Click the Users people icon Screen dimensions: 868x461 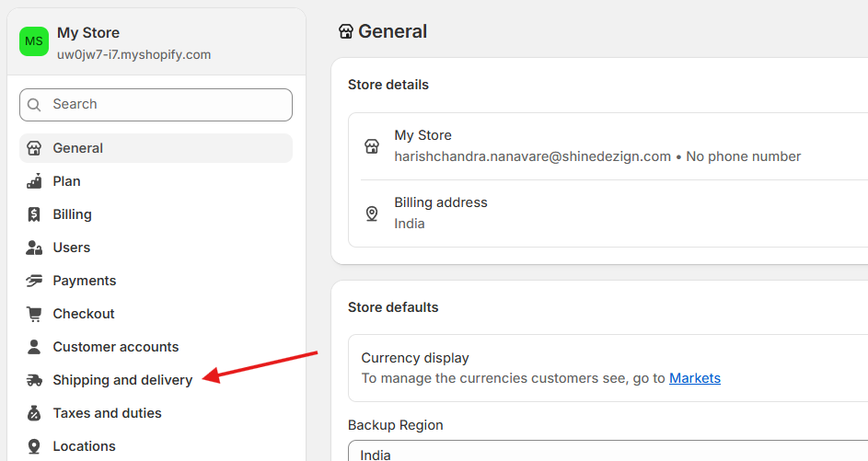click(x=34, y=248)
